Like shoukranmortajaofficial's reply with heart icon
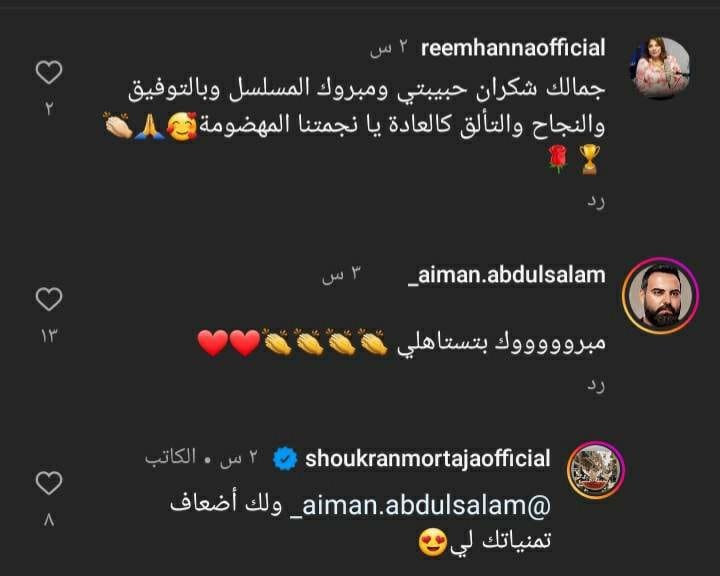 [x=49, y=483]
